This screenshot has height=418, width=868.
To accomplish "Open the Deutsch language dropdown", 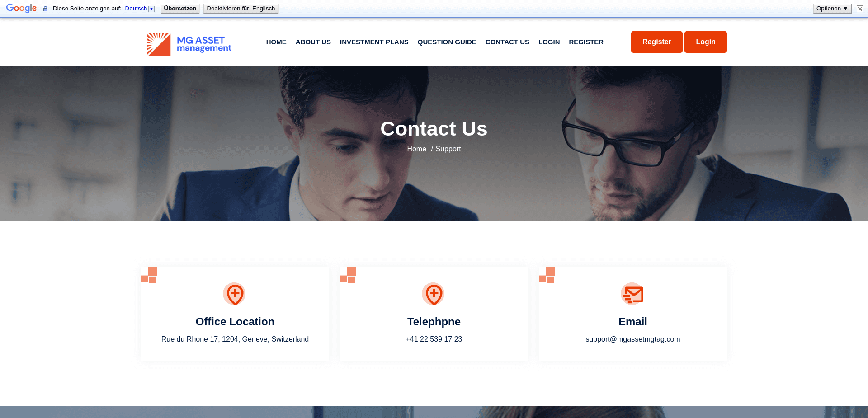I will 136,9.
